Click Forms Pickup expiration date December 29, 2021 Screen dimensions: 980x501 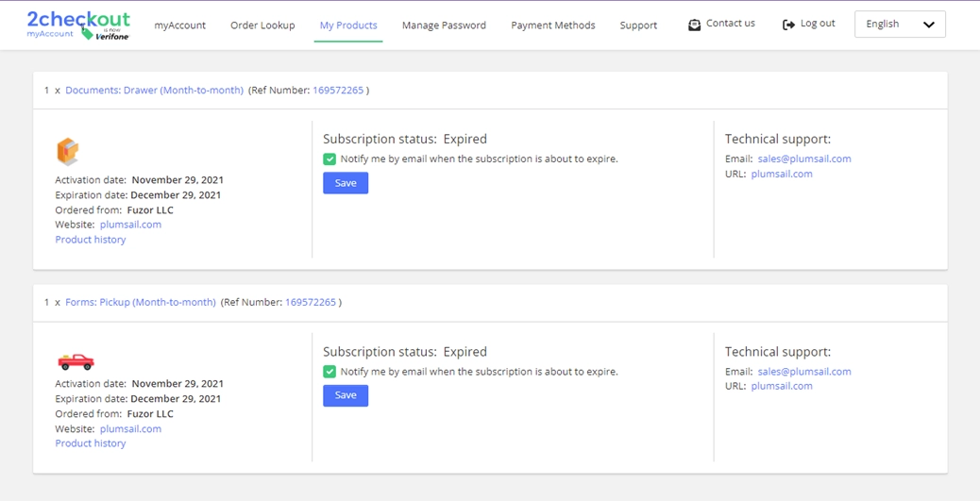176,398
